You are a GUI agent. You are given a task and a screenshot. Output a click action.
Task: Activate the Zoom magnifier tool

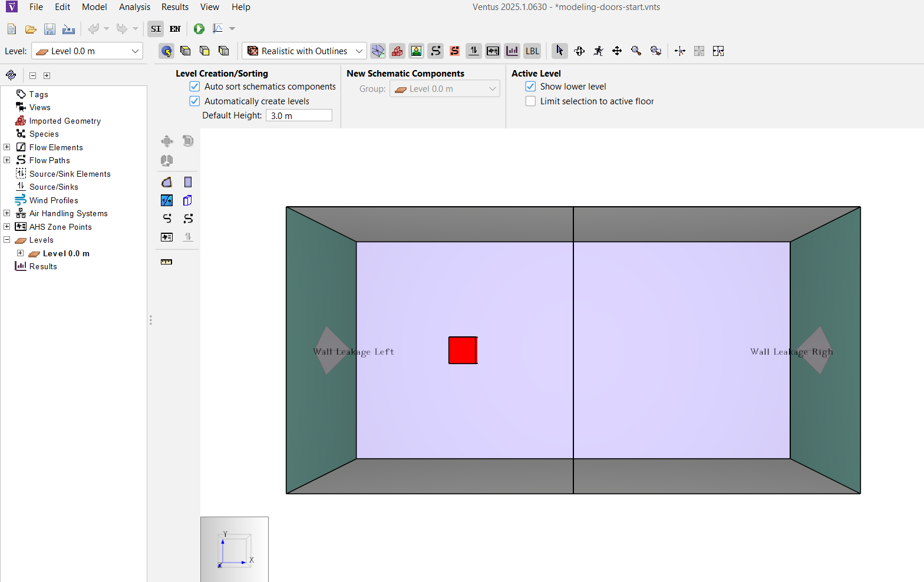click(636, 51)
